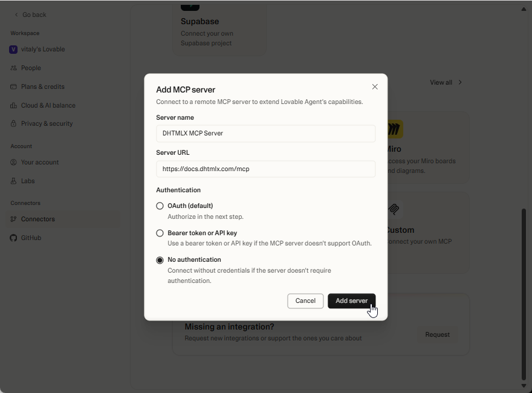Click the Add server button
Screen dimensions: 532x393
point(351,300)
